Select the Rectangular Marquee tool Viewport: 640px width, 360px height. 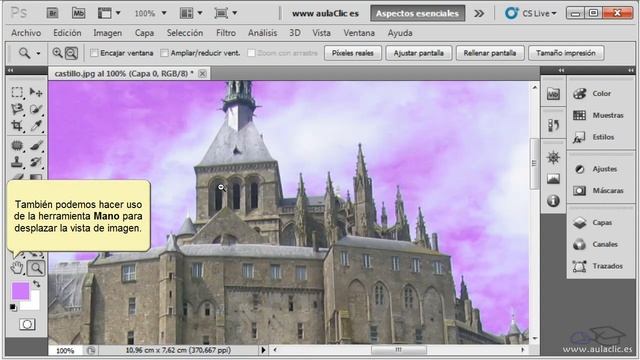(x=17, y=92)
